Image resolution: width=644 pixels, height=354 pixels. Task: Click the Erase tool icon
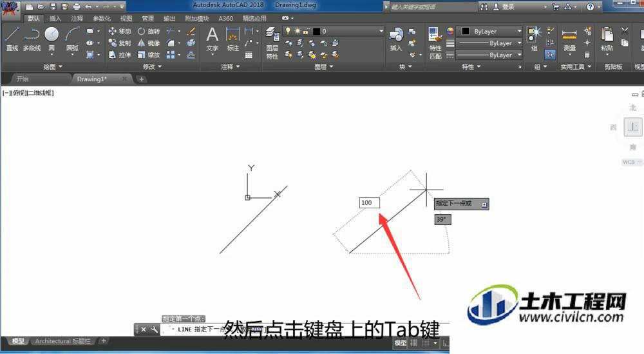[x=191, y=31]
